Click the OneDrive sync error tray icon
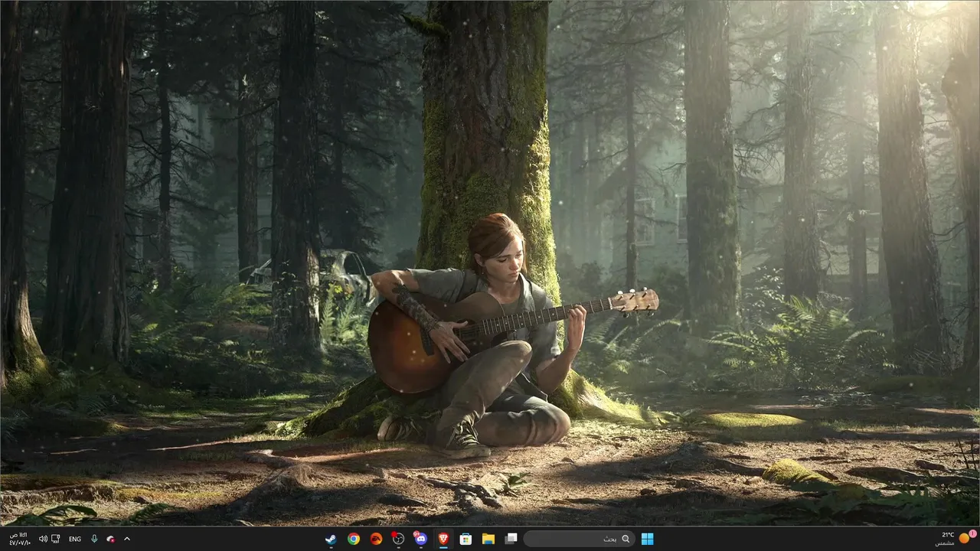Image resolution: width=980 pixels, height=551 pixels. 111,539
